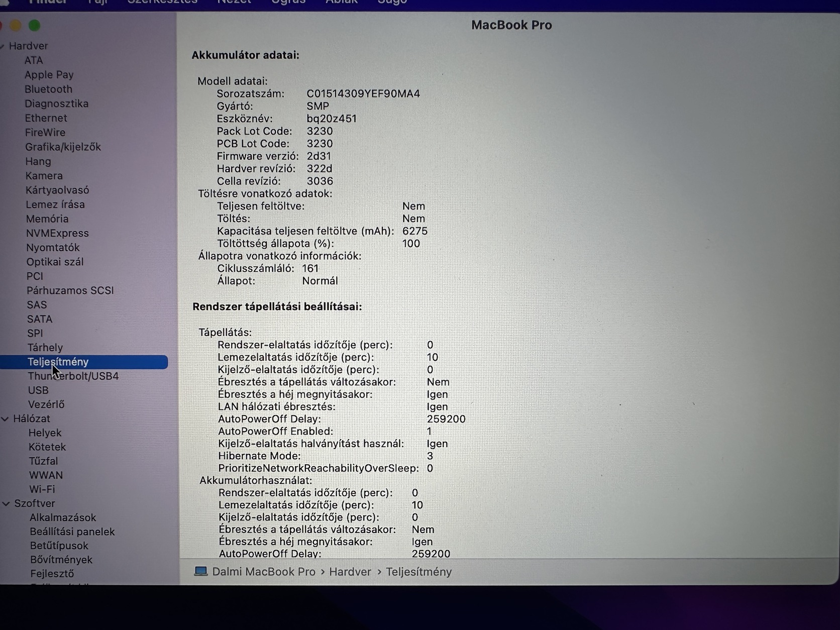Click Teljesítmény in the bottom path bar
Viewport: 840px width, 630px height.
419,572
